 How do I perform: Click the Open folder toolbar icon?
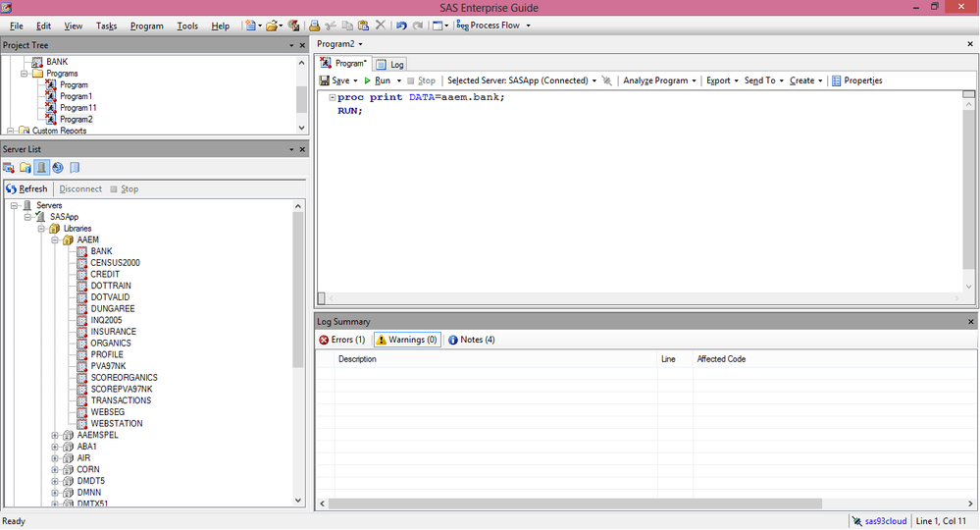click(x=272, y=26)
